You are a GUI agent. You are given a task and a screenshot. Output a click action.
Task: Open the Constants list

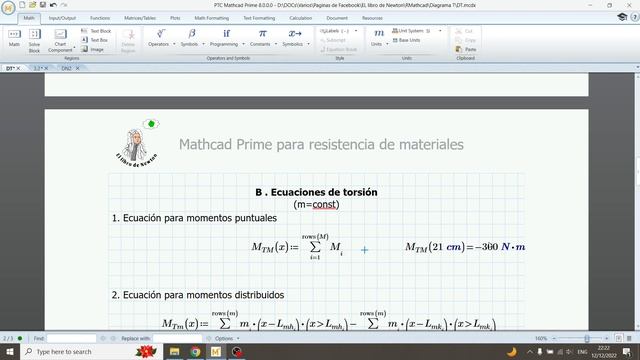(262, 38)
